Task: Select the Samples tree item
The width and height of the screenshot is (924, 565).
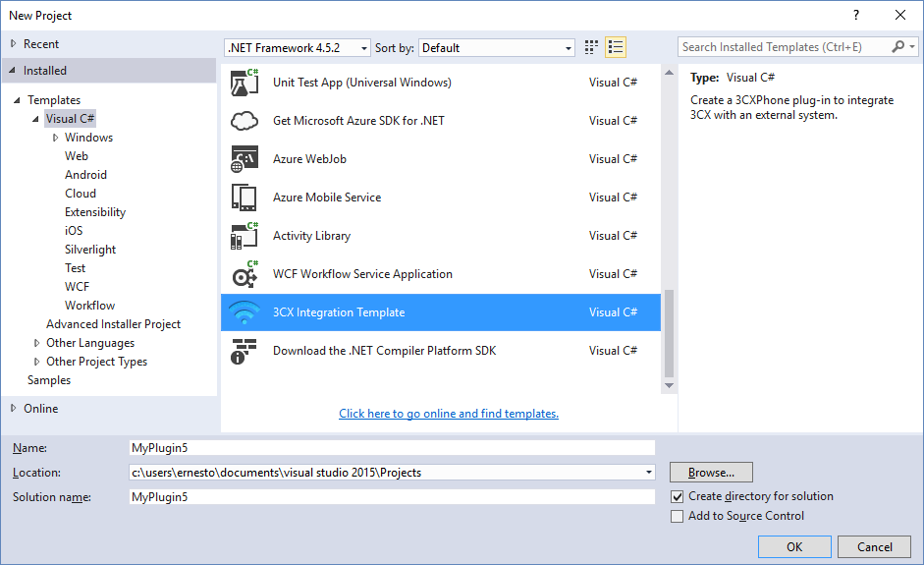Action: click(49, 380)
